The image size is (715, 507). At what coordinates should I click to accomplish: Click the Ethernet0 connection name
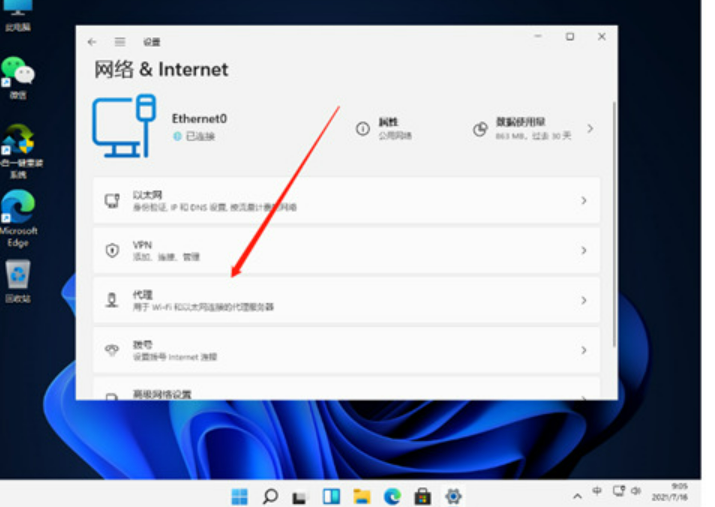point(199,119)
